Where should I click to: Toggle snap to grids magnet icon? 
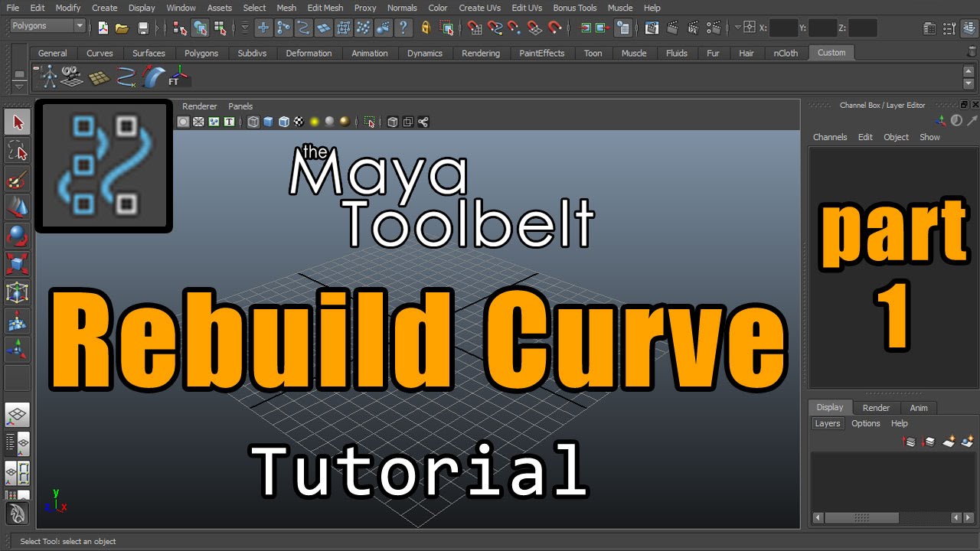pyautogui.click(x=475, y=28)
